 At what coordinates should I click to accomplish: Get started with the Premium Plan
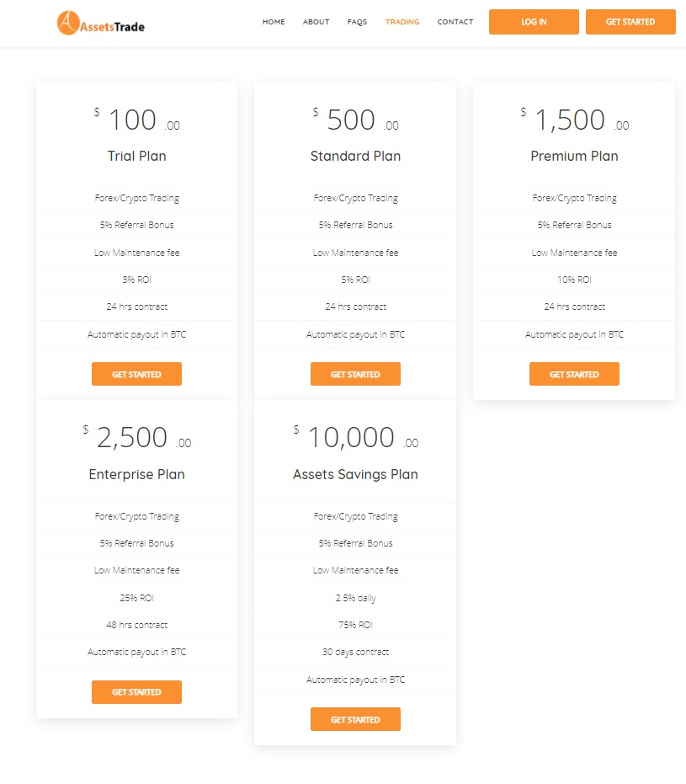click(574, 374)
